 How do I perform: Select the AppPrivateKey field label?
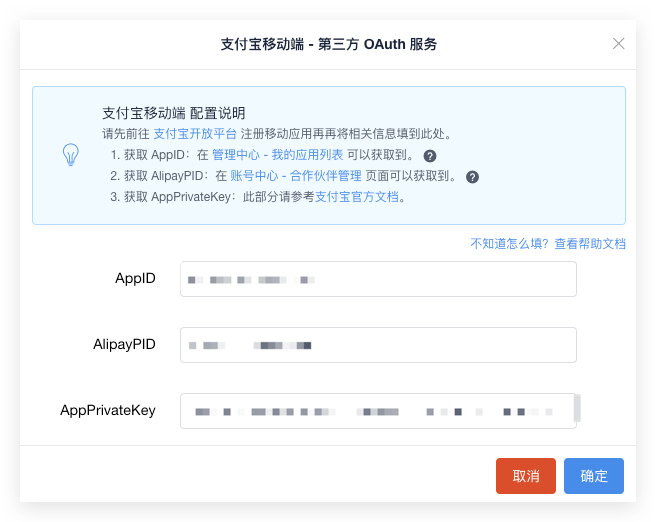tap(108, 411)
